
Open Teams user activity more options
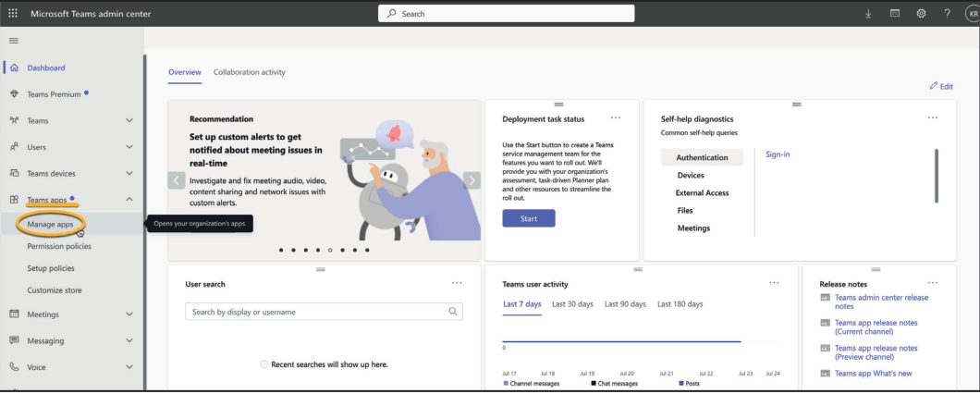click(775, 283)
